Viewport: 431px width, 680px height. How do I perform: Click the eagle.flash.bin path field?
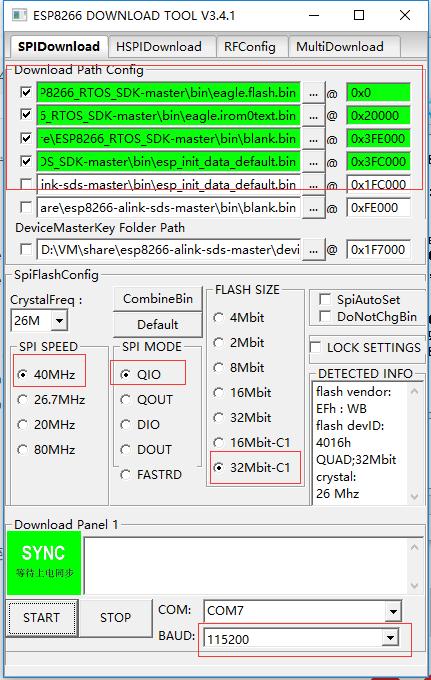click(x=169, y=93)
